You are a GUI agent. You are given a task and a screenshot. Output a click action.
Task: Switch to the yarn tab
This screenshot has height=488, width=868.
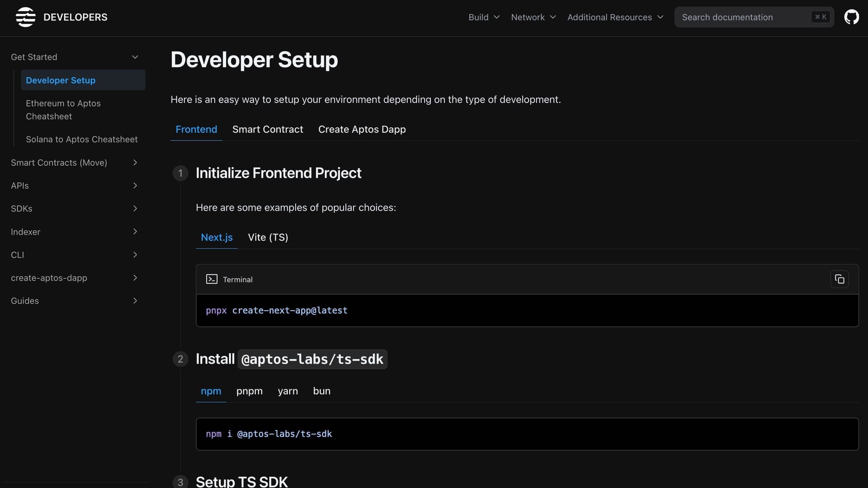288,391
